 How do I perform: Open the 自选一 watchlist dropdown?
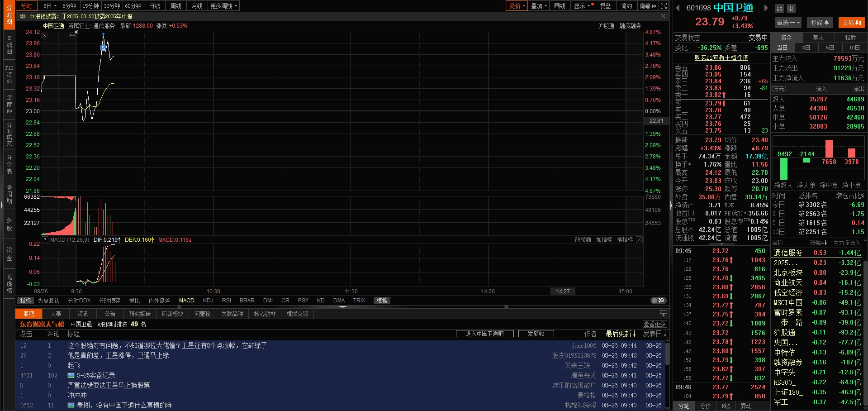pyautogui.click(x=788, y=23)
